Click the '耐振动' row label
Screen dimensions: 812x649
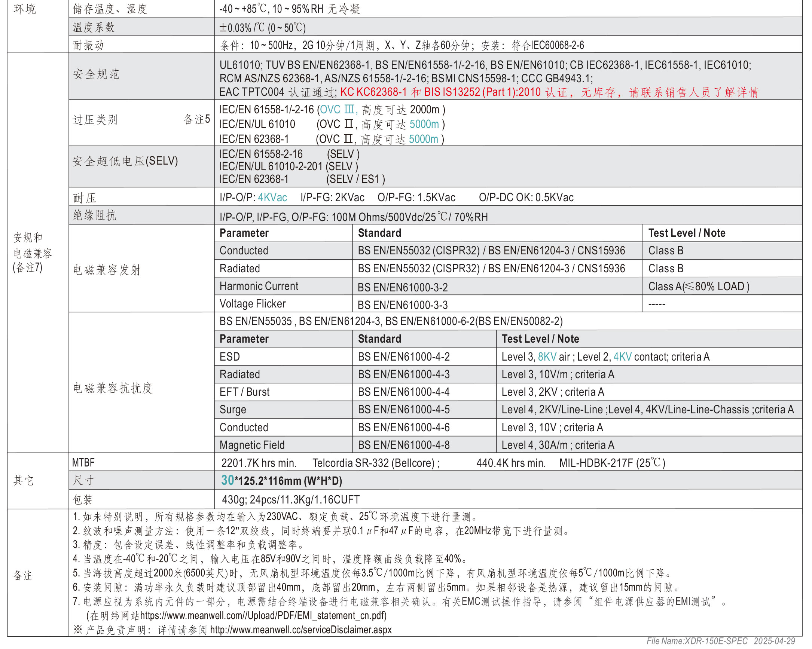[x=88, y=45]
